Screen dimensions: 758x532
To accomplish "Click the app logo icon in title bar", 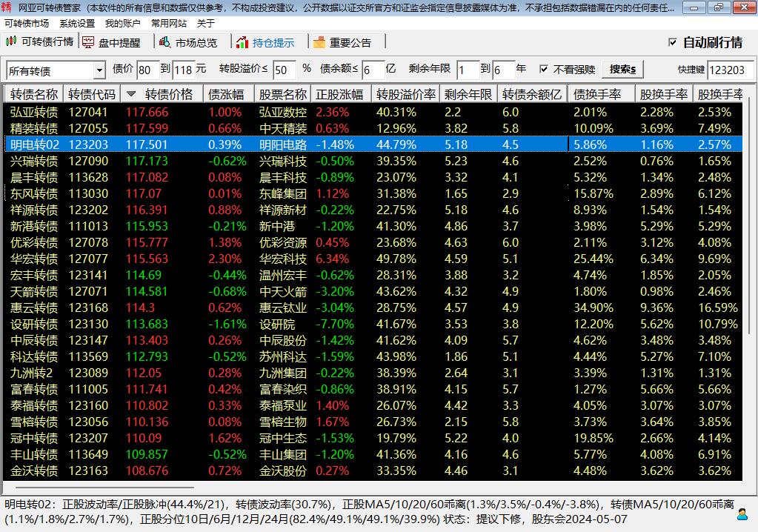I will [x=7, y=7].
